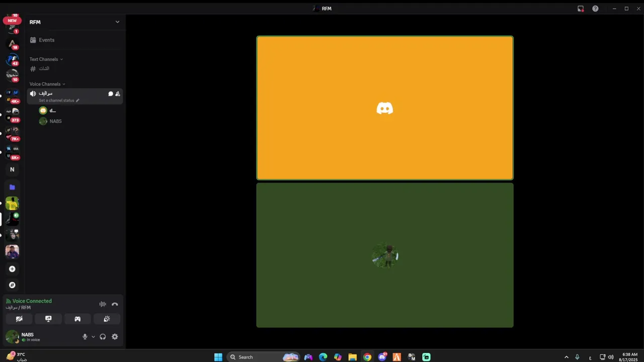Screen dimensions: 644x362
Task: Open Discover servers compass icon
Action: tap(12, 285)
